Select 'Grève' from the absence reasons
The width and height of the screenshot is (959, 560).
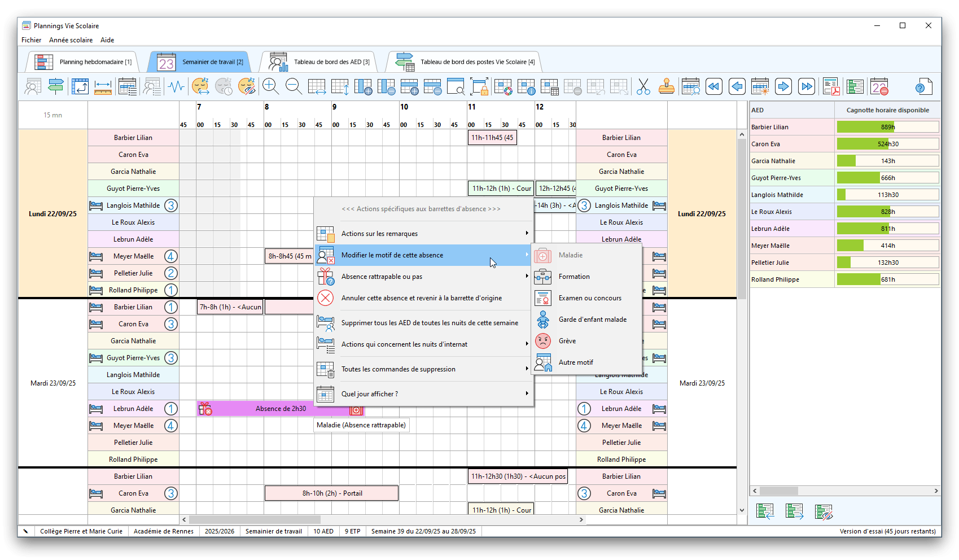[x=567, y=341]
